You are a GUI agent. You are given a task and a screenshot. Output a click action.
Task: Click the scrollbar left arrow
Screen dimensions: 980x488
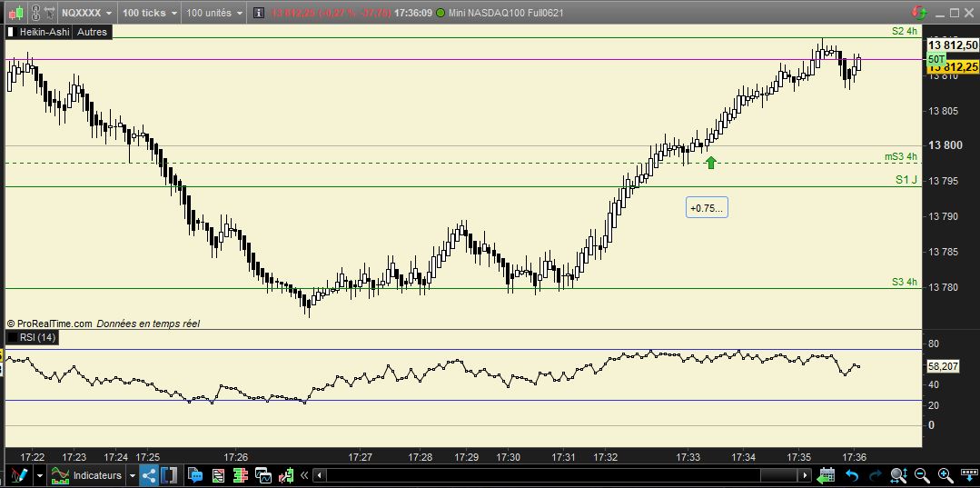tap(319, 475)
